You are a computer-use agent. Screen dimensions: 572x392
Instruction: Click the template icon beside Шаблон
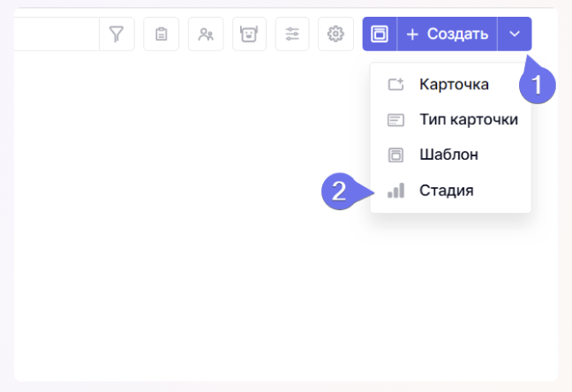coord(395,155)
